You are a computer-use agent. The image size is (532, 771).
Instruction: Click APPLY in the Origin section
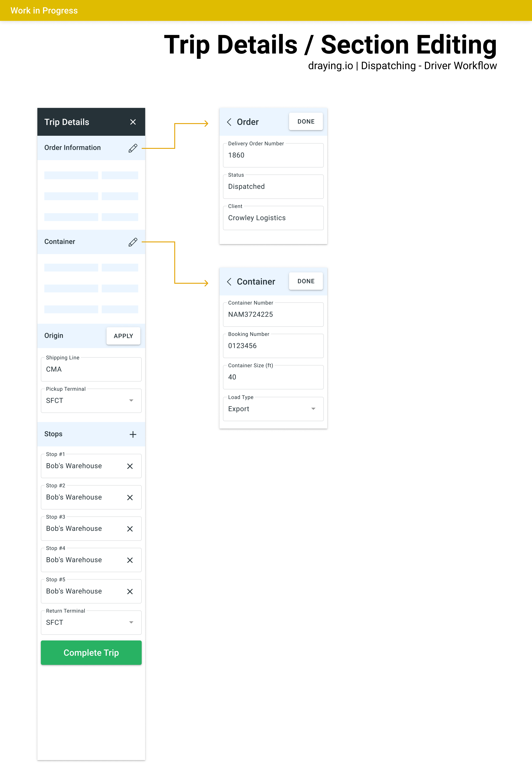tap(123, 336)
